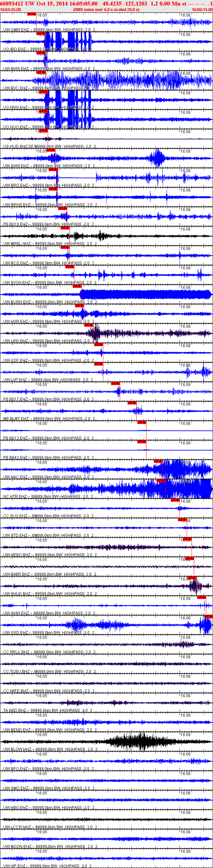Select the PB B013 EHZ trace label
The image size is (213, 868).
point(48,439)
